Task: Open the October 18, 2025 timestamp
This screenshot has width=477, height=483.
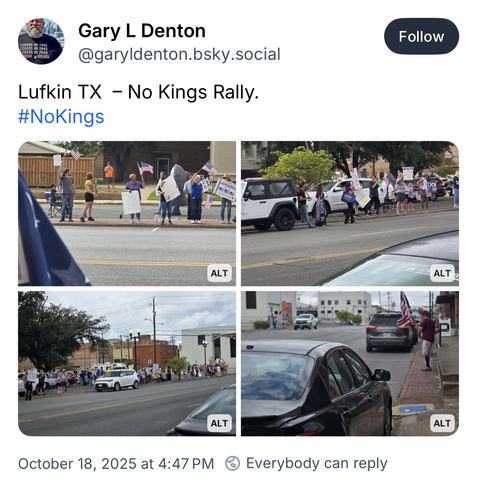Action: pos(116,464)
